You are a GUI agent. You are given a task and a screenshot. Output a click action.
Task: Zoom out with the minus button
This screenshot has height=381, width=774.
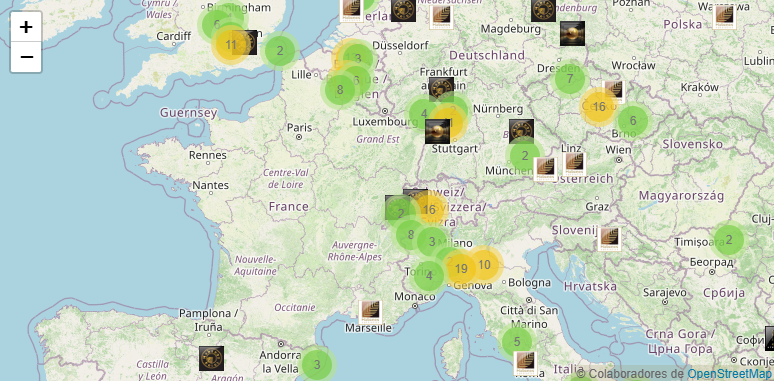[x=26, y=57]
